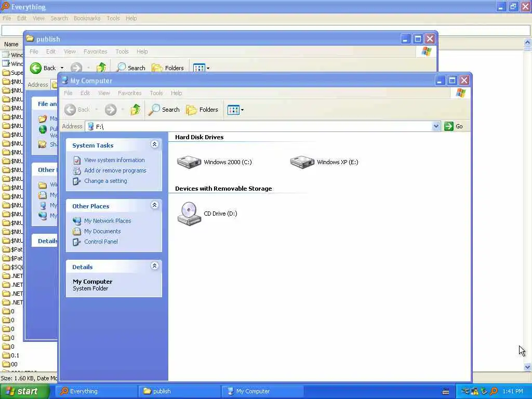Click the My Computer taskbar button
Screen dimensions: 532x399
click(x=262, y=391)
